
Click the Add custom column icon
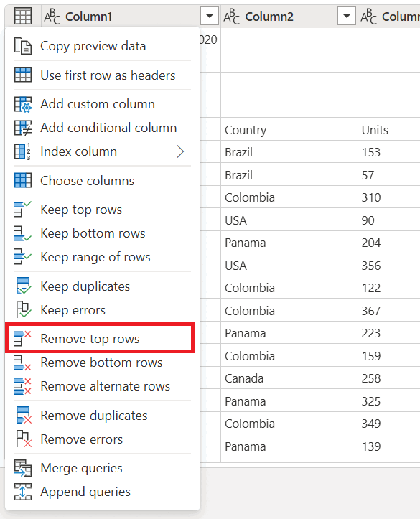pos(23,104)
